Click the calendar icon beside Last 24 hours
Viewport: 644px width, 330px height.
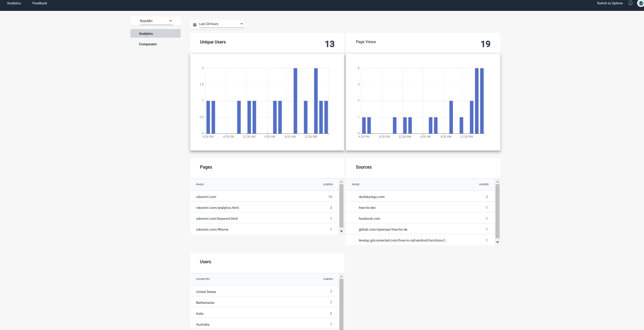(195, 24)
